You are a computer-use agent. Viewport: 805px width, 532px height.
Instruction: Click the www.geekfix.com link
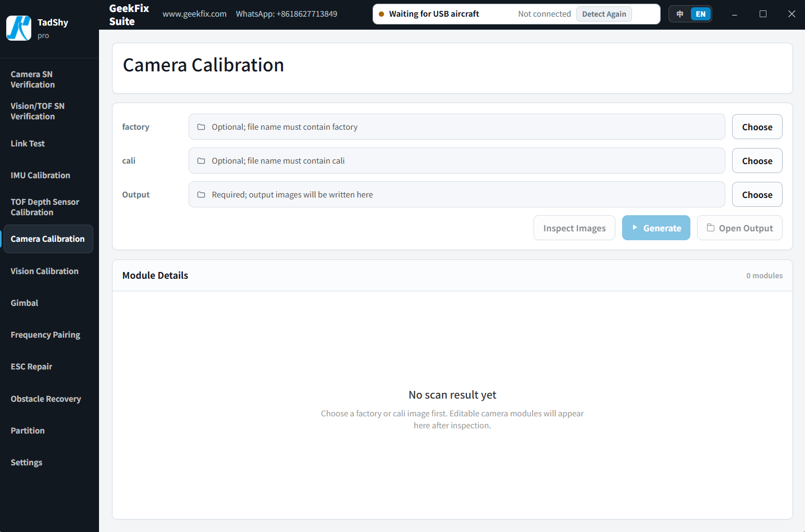[194, 14]
